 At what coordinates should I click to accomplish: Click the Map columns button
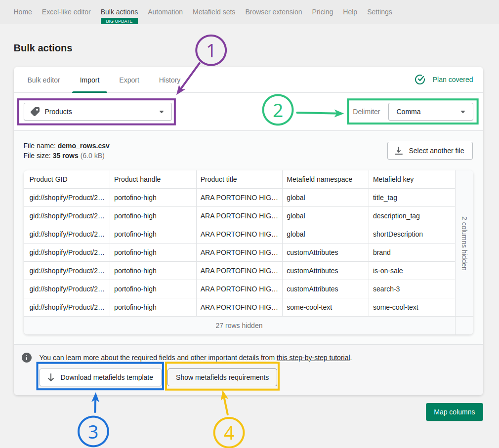click(x=454, y=411)
